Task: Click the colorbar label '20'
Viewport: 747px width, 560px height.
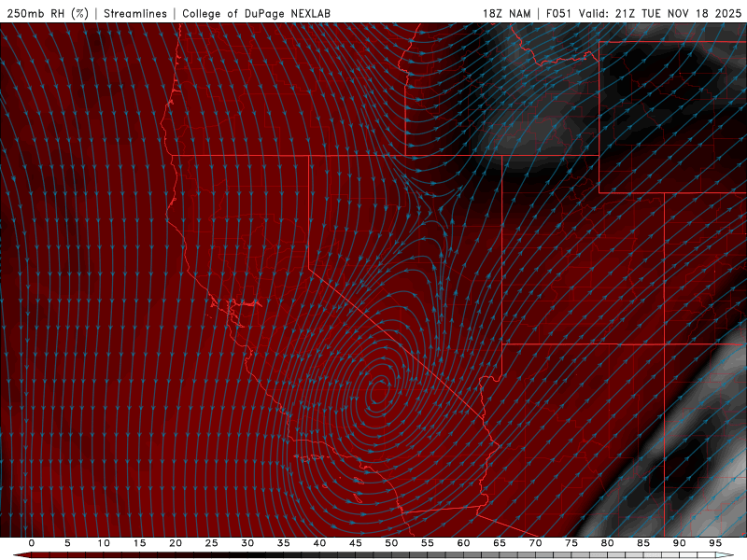Action: (176, 543)
